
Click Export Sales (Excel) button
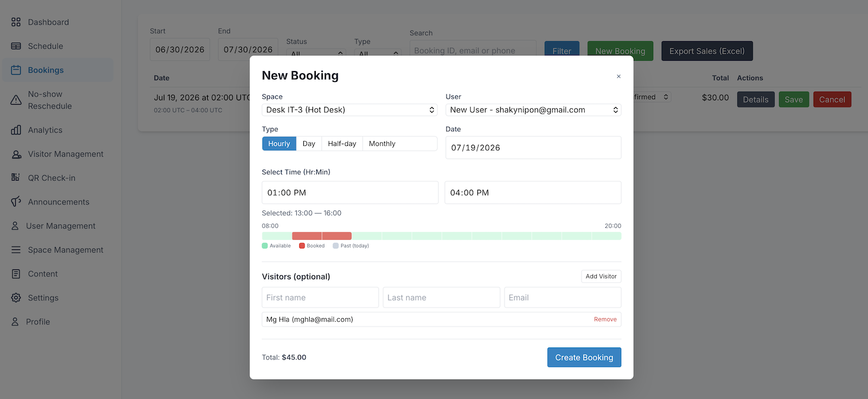(x=707, y=51)
